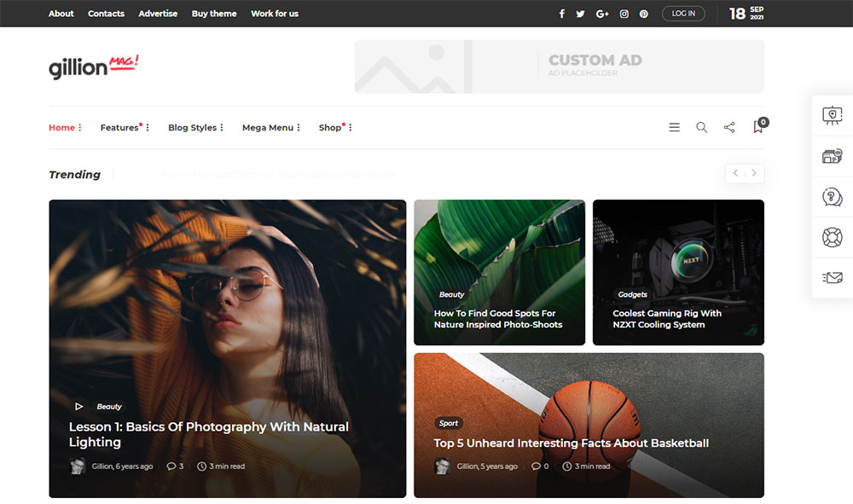Viewport: 853px width, 504px height.
Task: Expand the Home menu dots
Action: pyautogui.click(x=80, y=127)
